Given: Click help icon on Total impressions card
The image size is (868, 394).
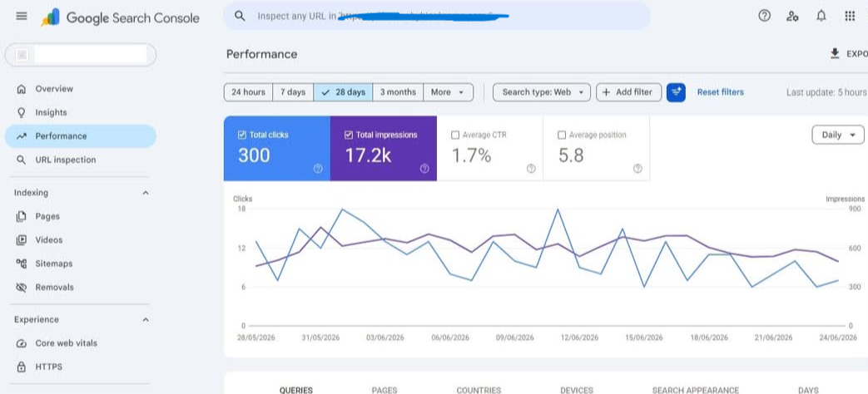Looking at the screenshot, I should click(x=424, y=169).
